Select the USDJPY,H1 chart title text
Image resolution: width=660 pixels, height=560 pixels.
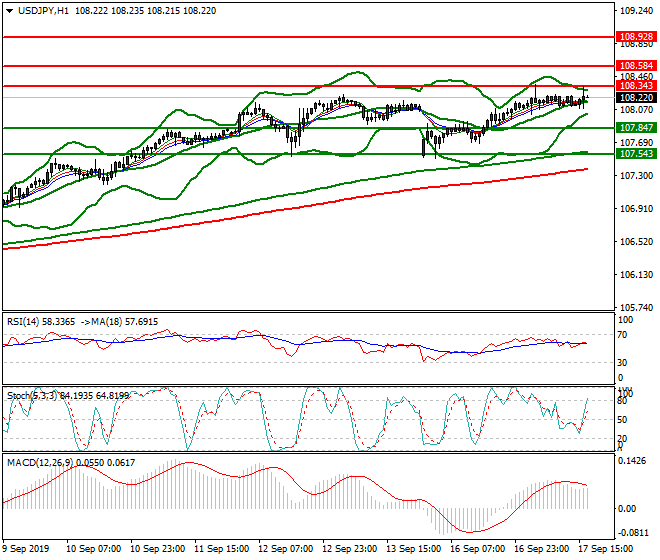(43, 11)
